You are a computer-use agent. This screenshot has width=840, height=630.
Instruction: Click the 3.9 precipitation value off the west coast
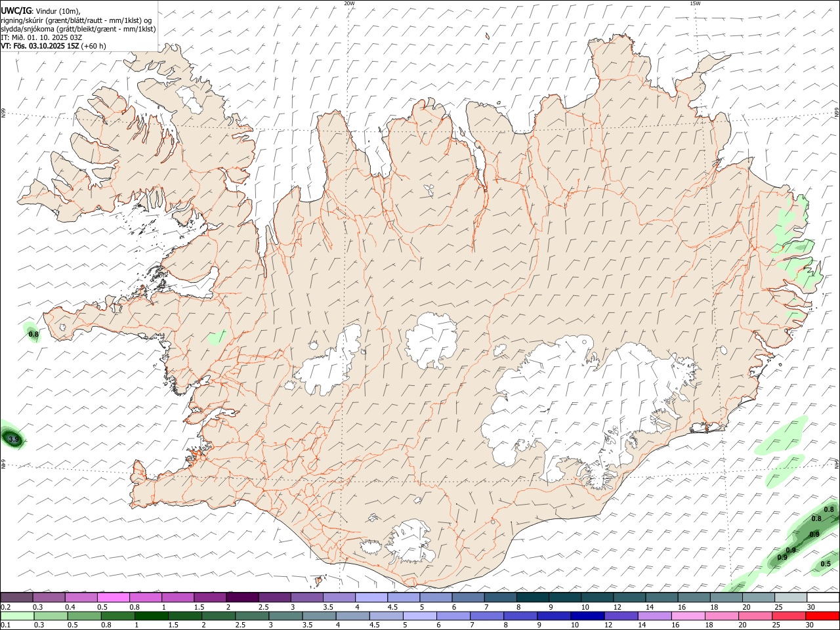[x=14, y=439]
